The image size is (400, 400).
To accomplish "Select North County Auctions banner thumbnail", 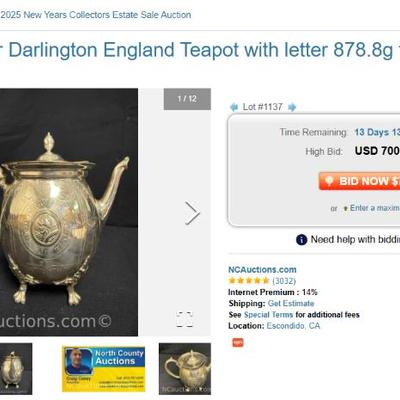I will click(x=103, y=369).
